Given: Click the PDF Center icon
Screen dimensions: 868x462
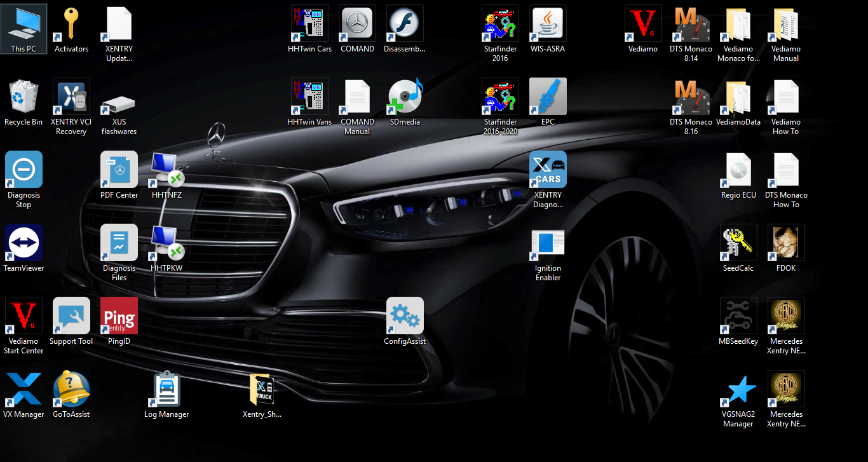Looking at the screenshot, I should pyautogui.click(x=119, y=170).
